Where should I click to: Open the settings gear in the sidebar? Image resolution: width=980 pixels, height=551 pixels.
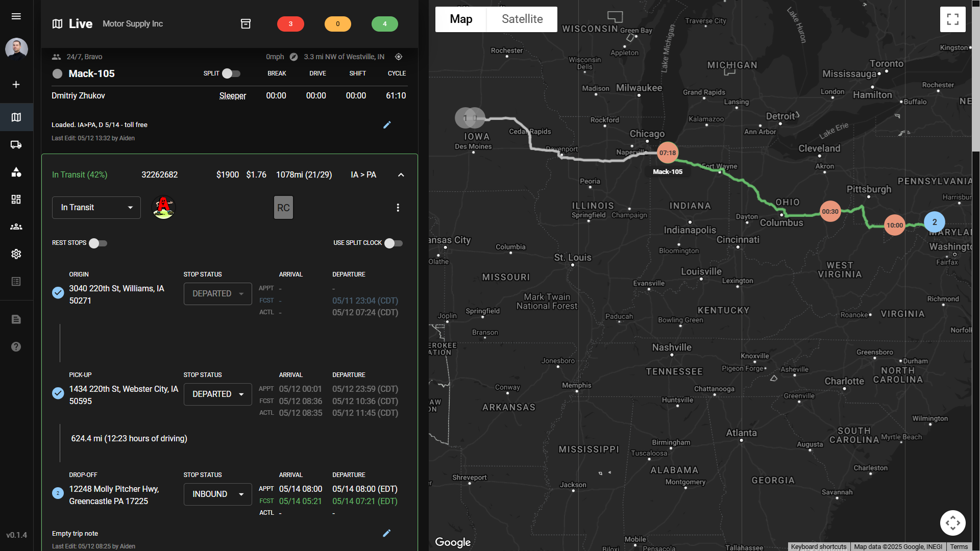pyautogui.click(x=16, y=254)
